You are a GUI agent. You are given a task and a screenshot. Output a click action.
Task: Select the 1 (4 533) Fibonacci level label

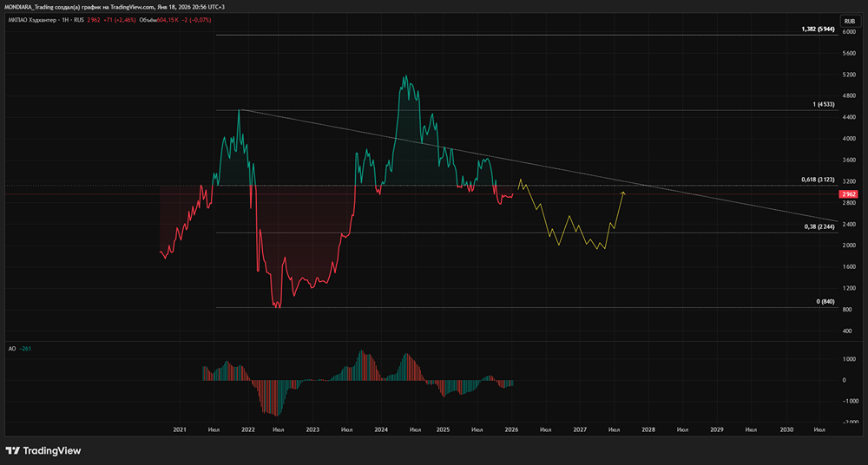823,104
